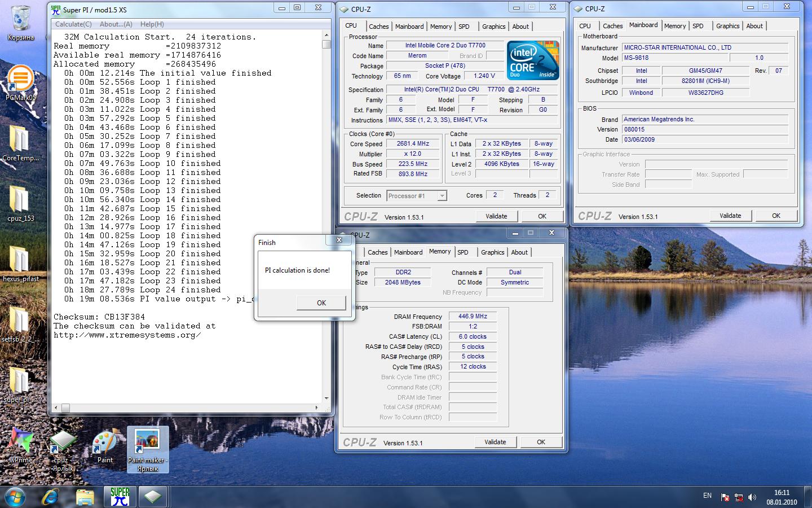Click the Bus Speed value 223.5 MHz
Screen dimensions: 812x508
[x=413, y=164]
